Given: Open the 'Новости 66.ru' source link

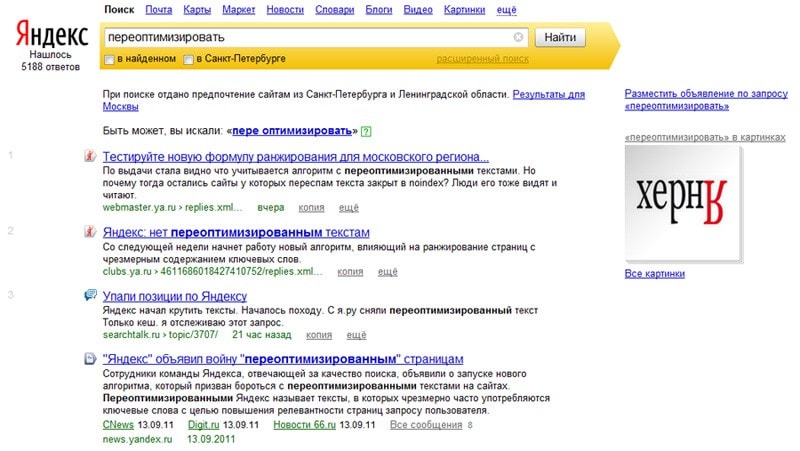Looking at the screenshot, I should click(x=304, y=424).
